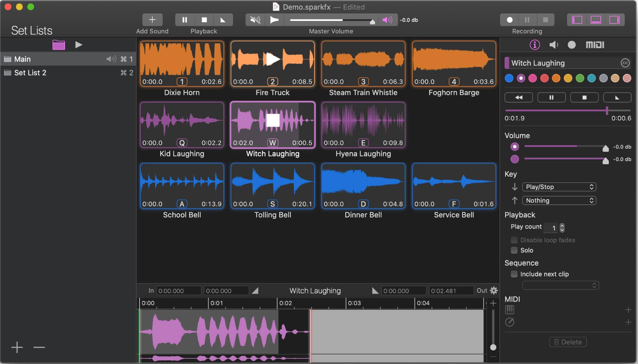Zoom in waveform with the plus icon
638x364 pixels.
[x=493, y=303]
